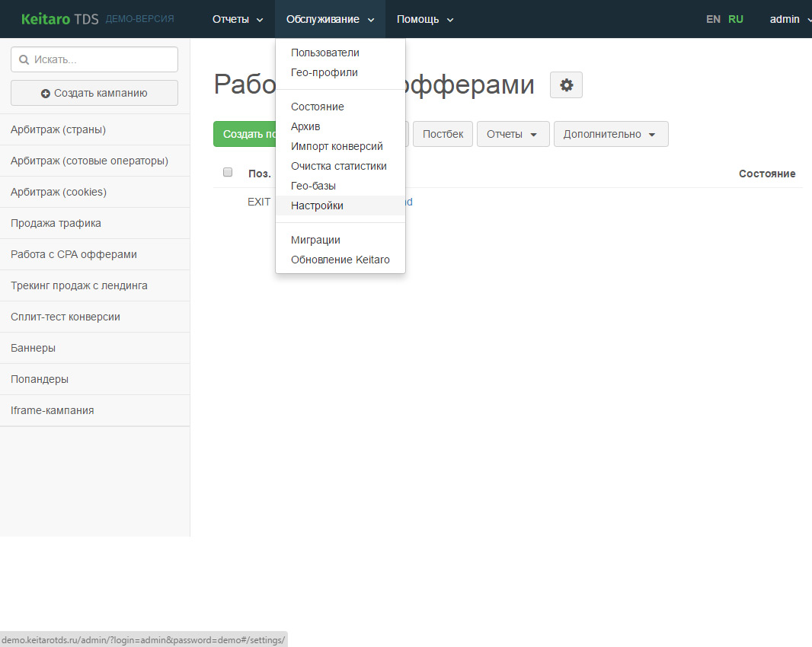Select Сплит-тест конверсии in sidebar
This screenshot has height=647, width=812.
[66, 317]
